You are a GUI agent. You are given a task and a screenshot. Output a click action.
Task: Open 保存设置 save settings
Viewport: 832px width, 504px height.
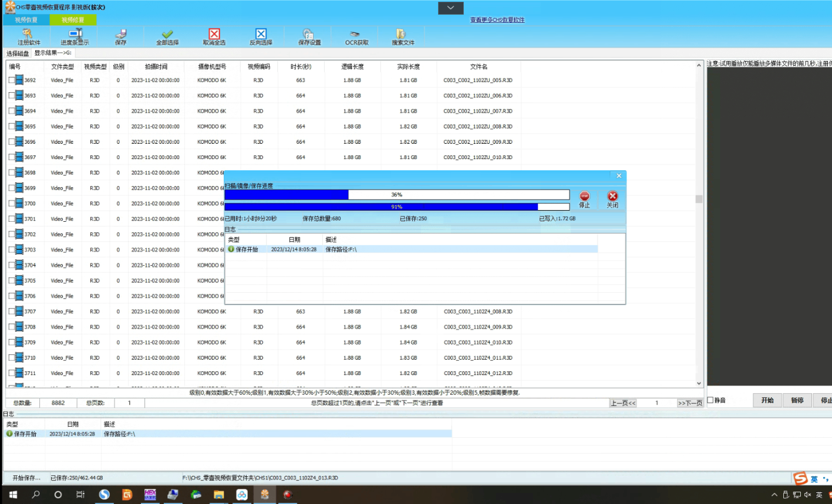point(309,36)
